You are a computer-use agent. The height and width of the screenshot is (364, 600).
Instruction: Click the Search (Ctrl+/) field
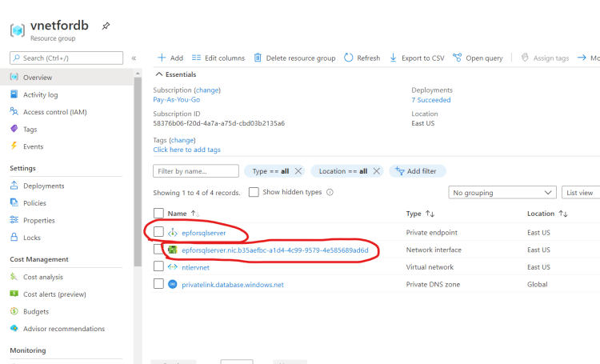click(66, 58)
